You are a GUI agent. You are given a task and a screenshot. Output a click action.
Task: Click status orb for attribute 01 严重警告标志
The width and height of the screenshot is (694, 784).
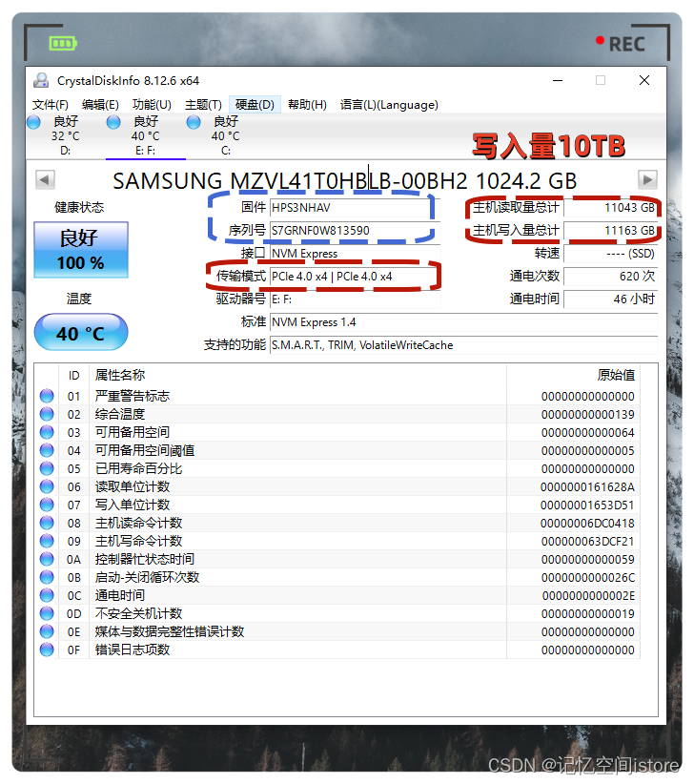click(47, 396)
